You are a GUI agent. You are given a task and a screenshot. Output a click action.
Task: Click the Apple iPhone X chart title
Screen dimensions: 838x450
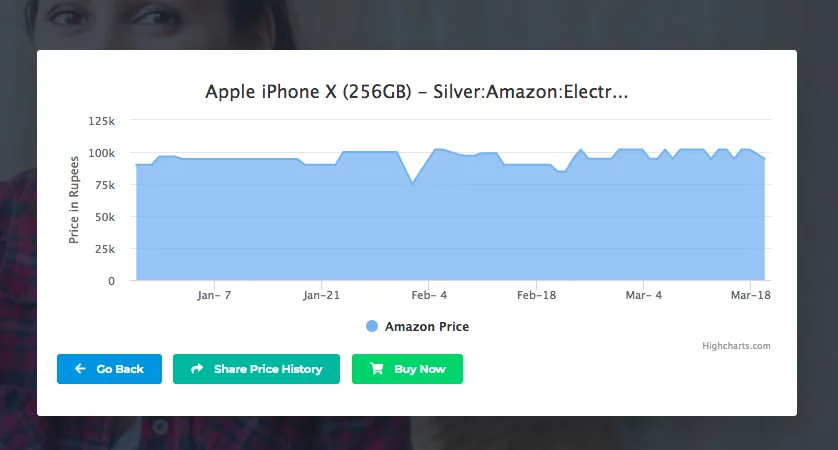416,93
